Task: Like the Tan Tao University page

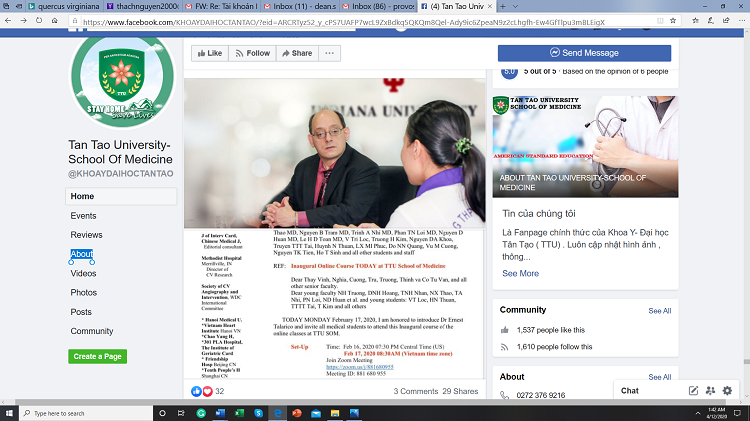Action: pyautogui.click(x=210, y=53)
